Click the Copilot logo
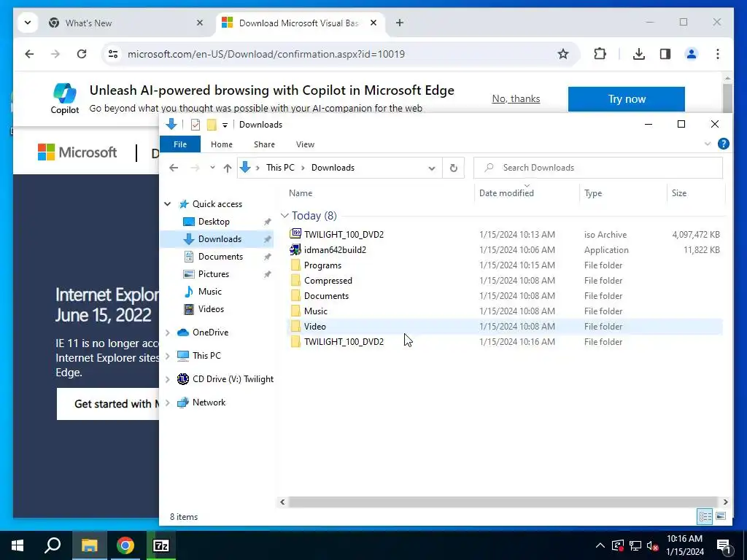Screen dimensions: 747x560 [x=65, y=98]
